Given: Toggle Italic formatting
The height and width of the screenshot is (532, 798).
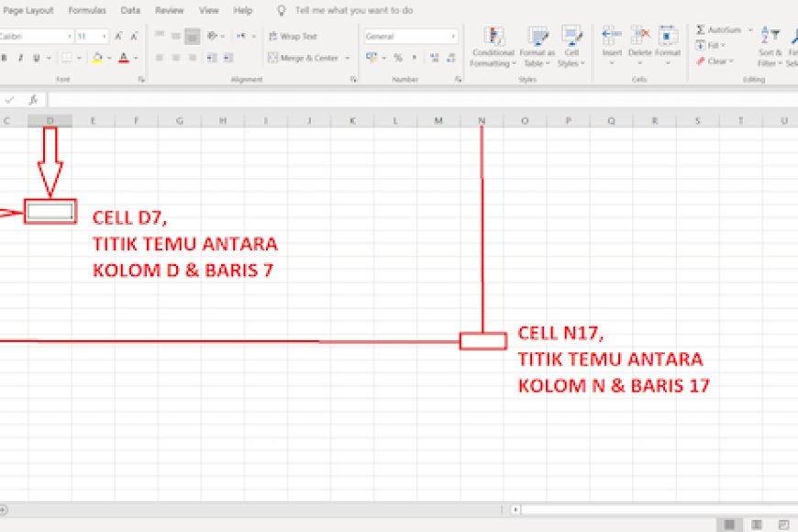Looking at the screenshot, I should [18, 57].
